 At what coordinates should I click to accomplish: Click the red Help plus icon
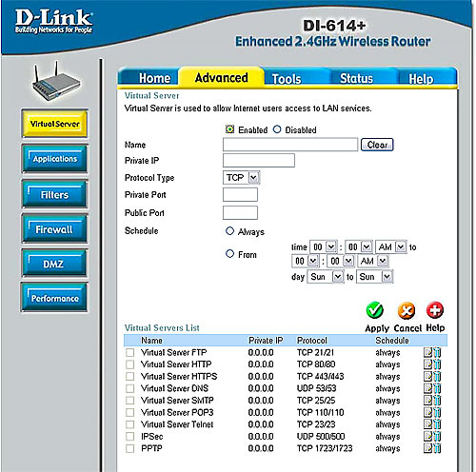pyautogui.click(x=435, y=310)
